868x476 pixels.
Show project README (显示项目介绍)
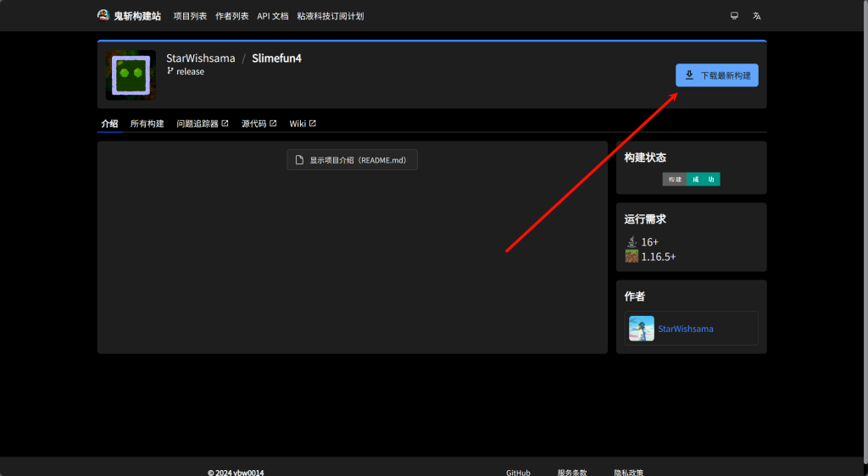352,160
